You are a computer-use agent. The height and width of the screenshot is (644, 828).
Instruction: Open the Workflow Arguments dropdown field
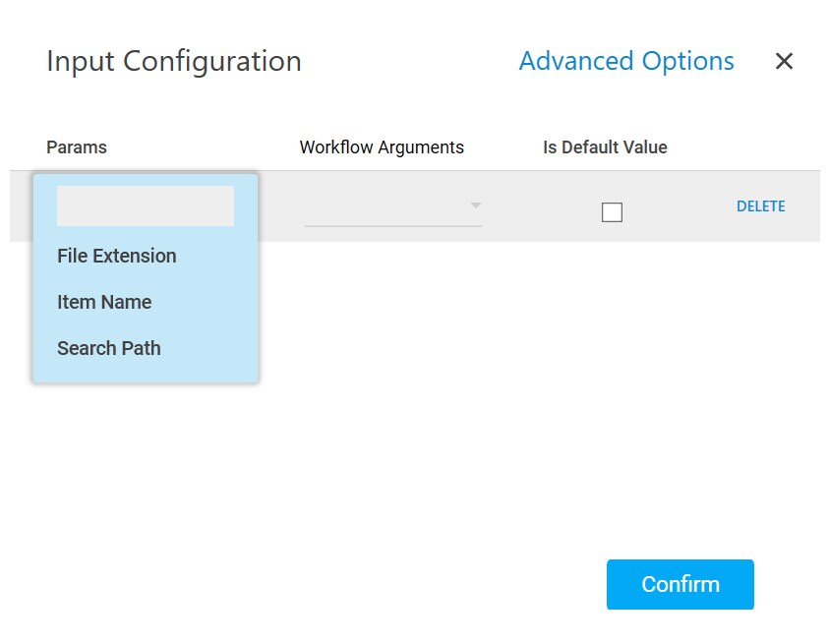(385, 206)
